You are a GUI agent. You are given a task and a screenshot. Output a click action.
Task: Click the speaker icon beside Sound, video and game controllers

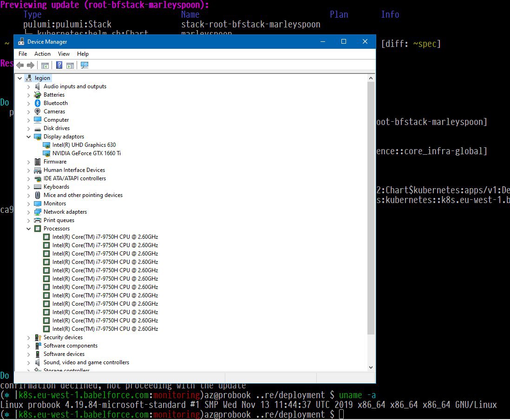pos(38,362)
